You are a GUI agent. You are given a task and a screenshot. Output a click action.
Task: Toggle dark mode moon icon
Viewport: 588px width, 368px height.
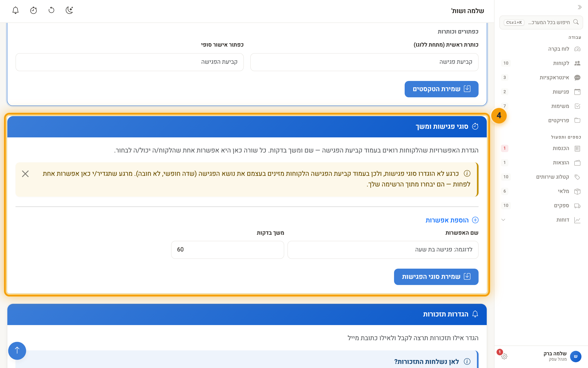click(x=69, y=10)
